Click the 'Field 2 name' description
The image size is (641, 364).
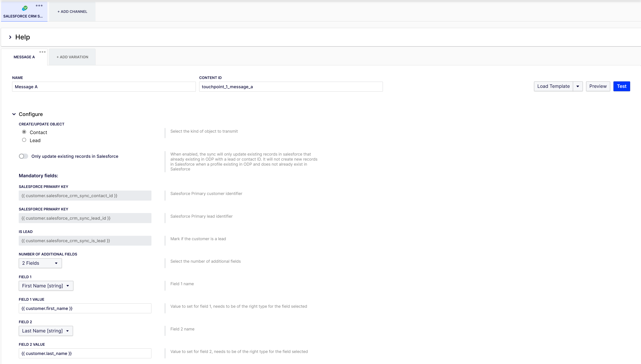pos(182,329)
